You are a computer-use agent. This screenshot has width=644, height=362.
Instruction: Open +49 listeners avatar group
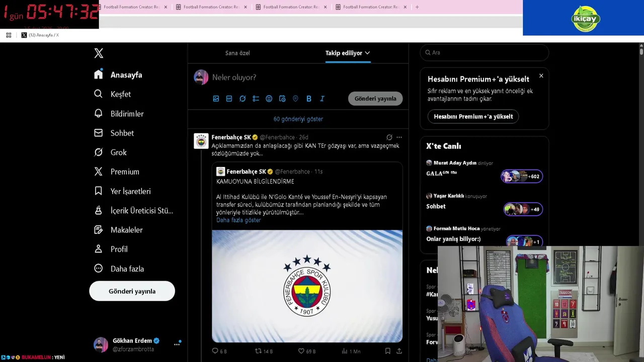pos(523,209)
